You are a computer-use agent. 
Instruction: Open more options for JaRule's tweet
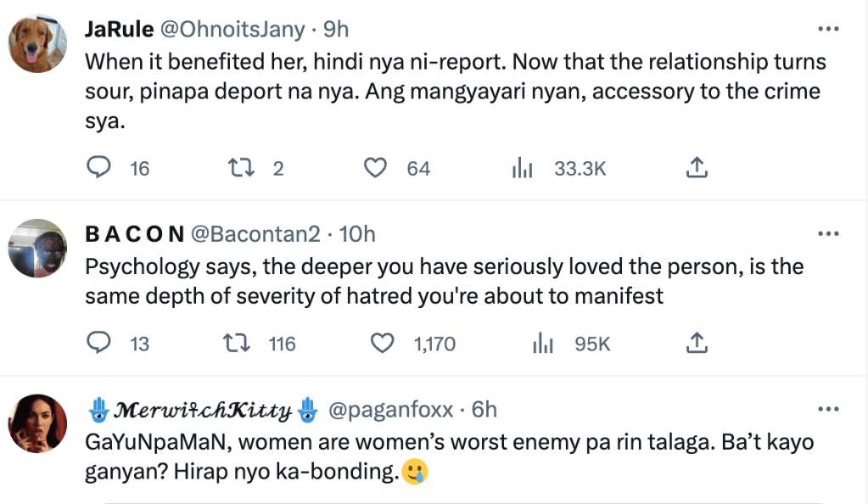point(827,29)
